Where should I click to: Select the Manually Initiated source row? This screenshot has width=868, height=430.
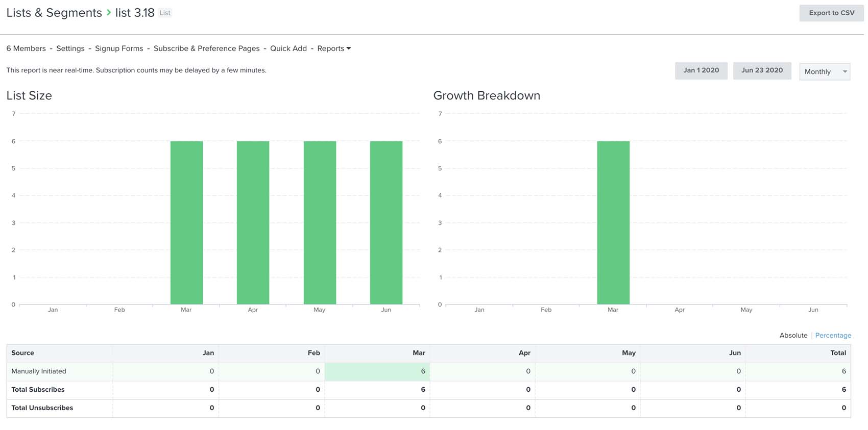[39, 371]
